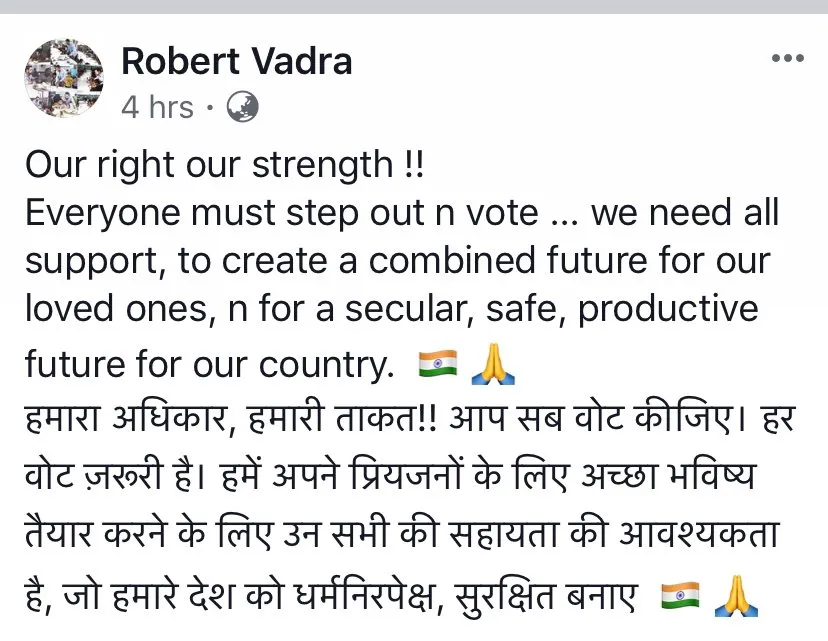This screenshot has height=641, width=828.
Task: Click the Hindi phrase 'हमारा अधिकार, हमारी ताकत!!'
Action: click(x=231, y=419)
